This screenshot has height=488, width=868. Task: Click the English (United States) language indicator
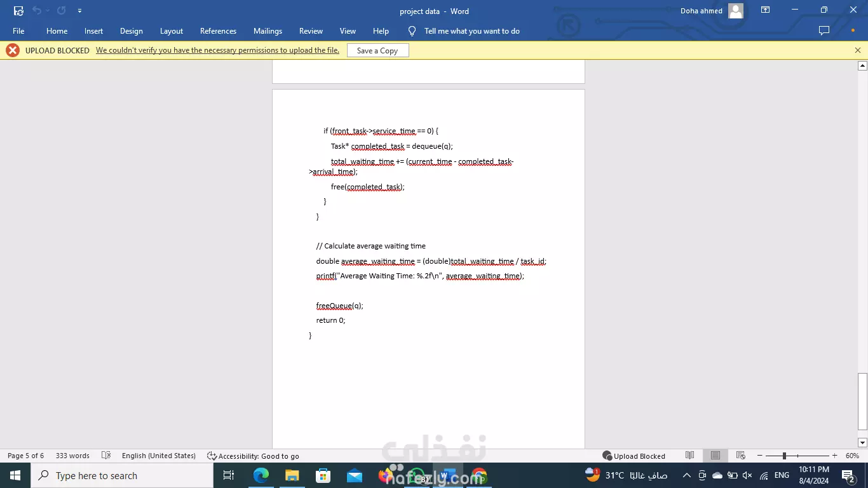[159, 456]
